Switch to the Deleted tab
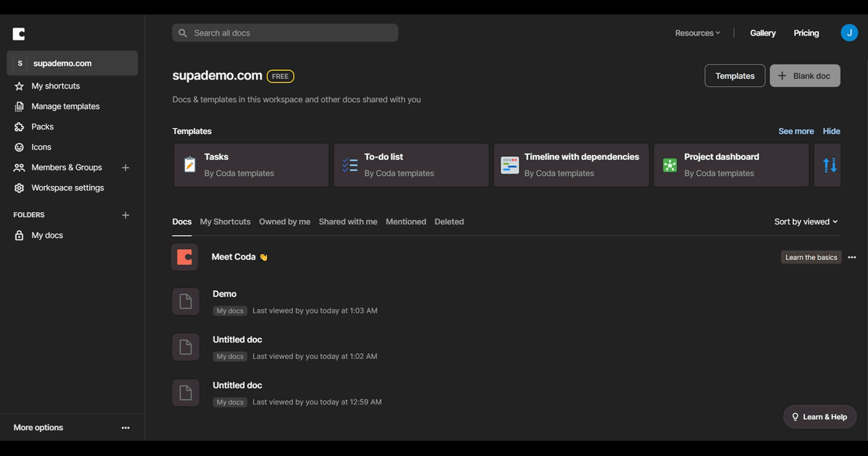The height and width of the screenshot is (456, 868). (449, 221)
